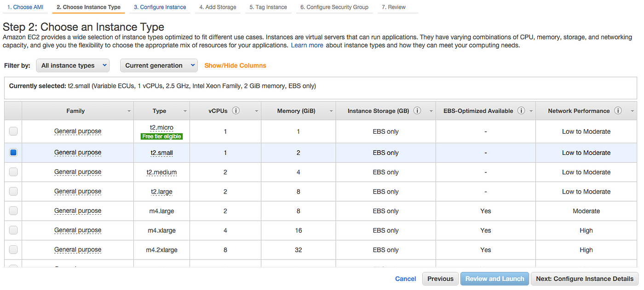This screenshot has width=644, height=290.
Task: Open Family column sort arrow
Action: [x=128, y=111]
